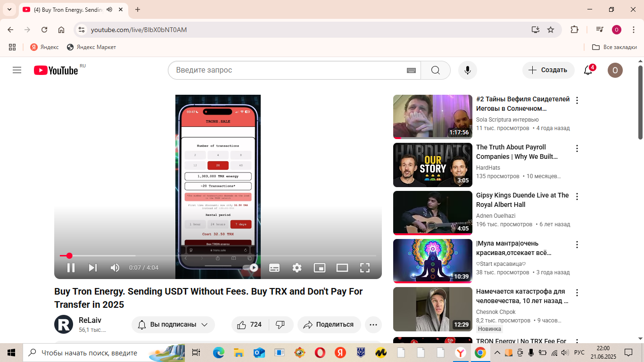
Task: Enter fullscreen mode
Action: click(365, 268)
